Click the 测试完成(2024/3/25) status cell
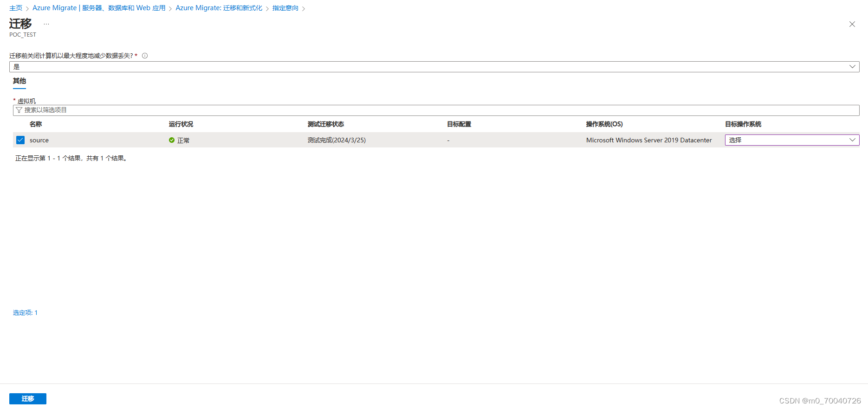The image size is (868, 409). (x=337, y=140)
